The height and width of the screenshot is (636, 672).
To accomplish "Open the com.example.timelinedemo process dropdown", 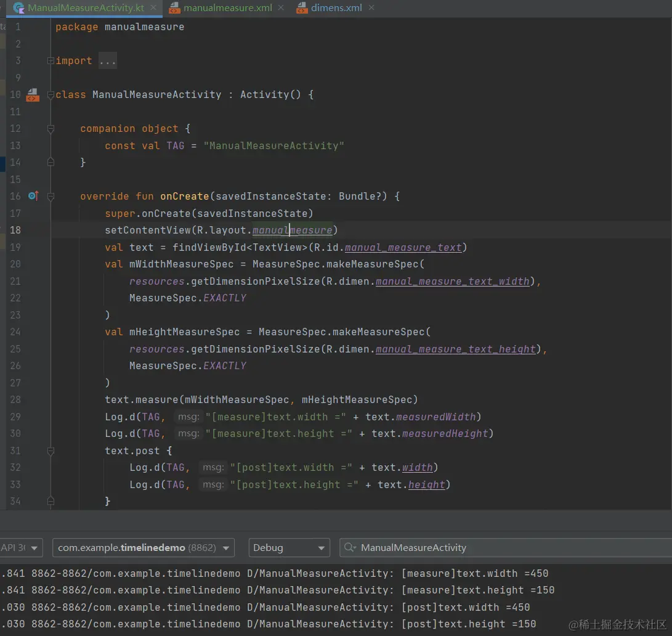I will coord(143,547).
